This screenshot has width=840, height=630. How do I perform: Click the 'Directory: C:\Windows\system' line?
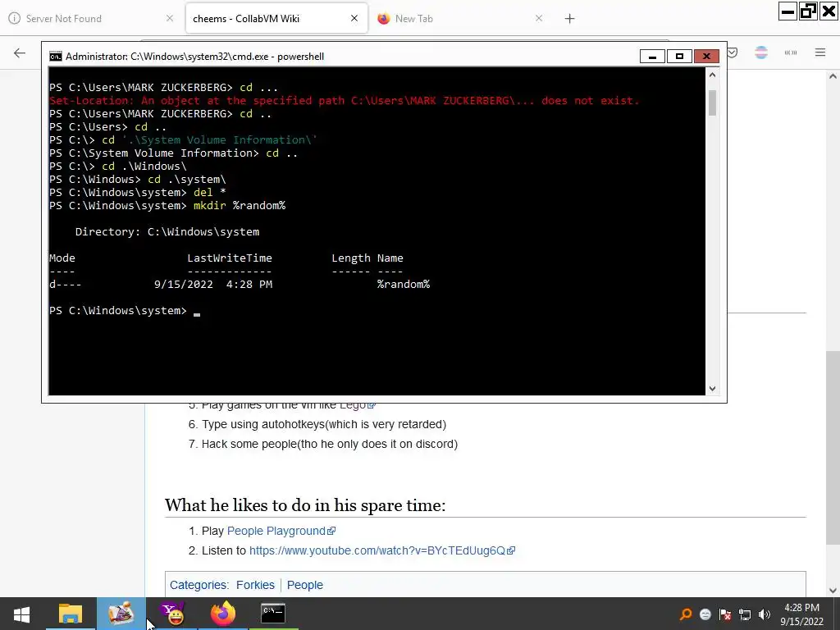167,232
